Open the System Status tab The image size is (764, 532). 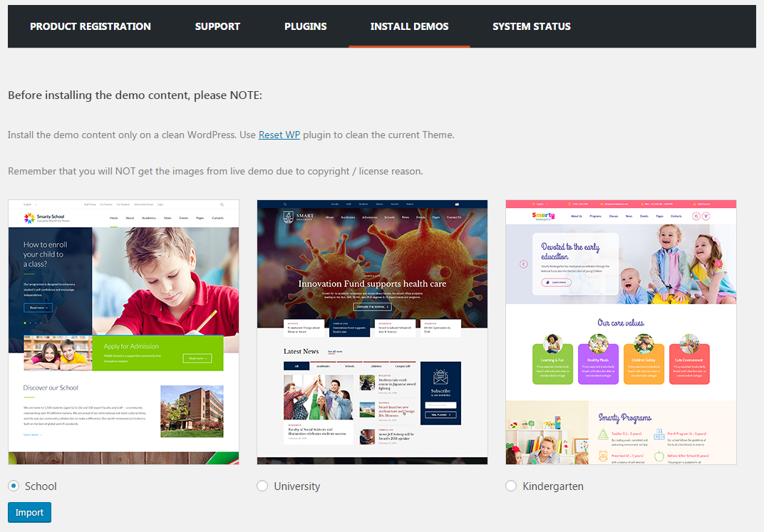531,26
